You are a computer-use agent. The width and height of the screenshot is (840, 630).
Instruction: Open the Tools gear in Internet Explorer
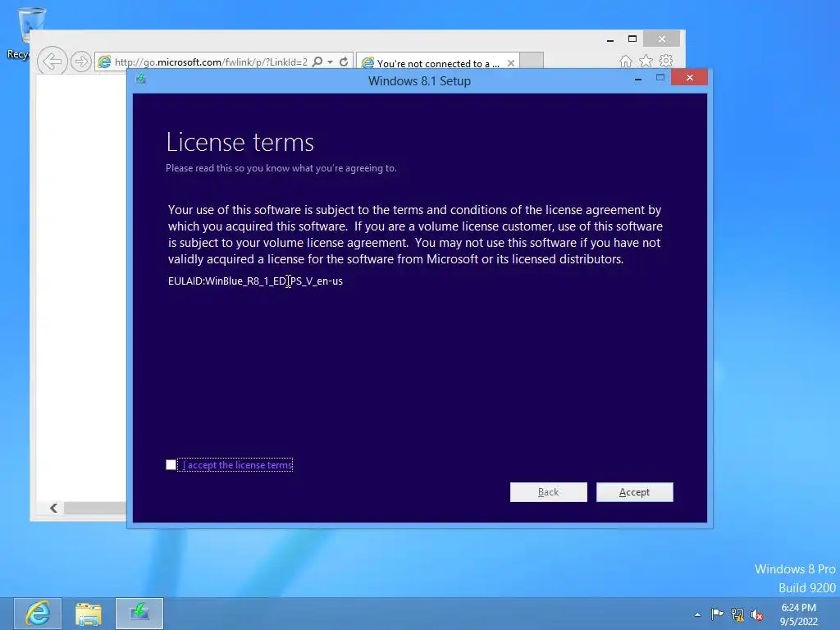click(666, 61)
